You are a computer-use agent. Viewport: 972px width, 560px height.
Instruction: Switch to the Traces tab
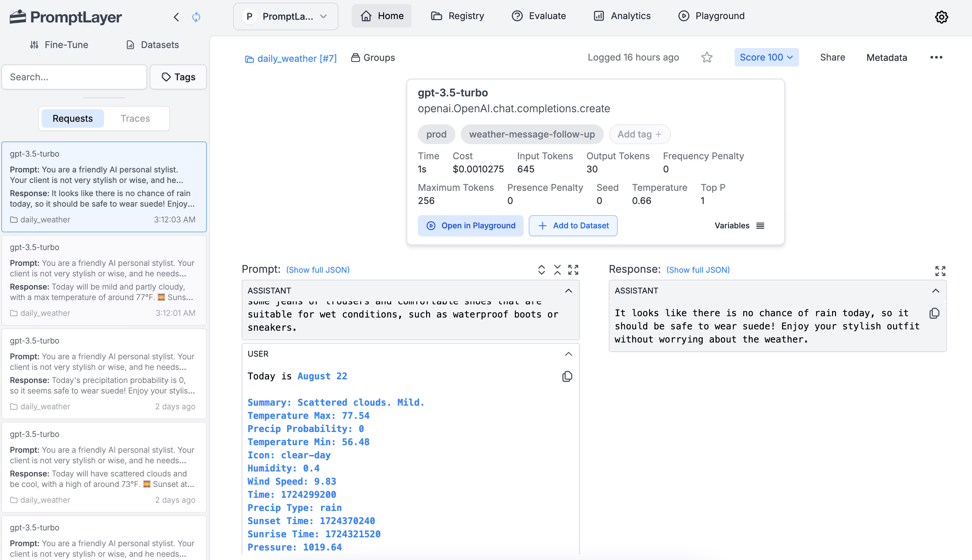[135, 118]
